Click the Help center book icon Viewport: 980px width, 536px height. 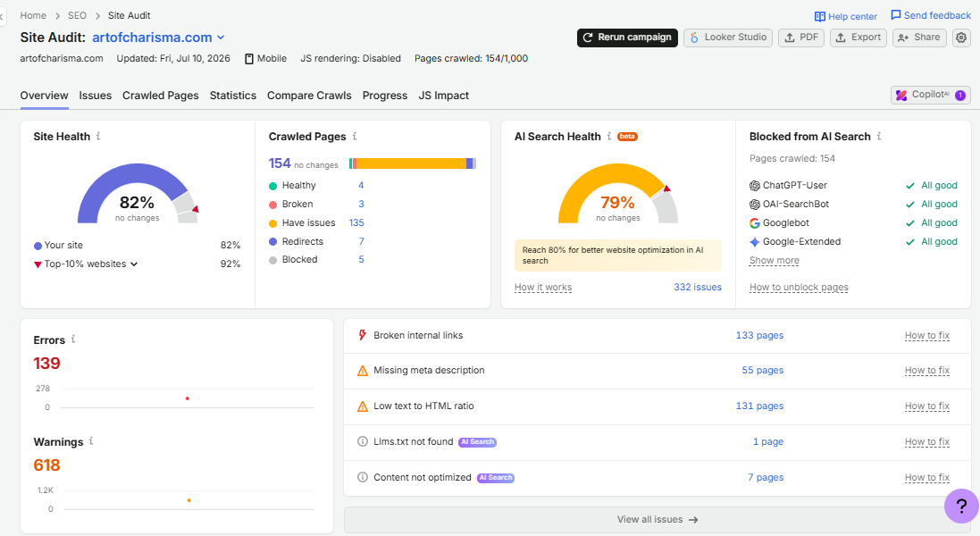coord(819,17)
